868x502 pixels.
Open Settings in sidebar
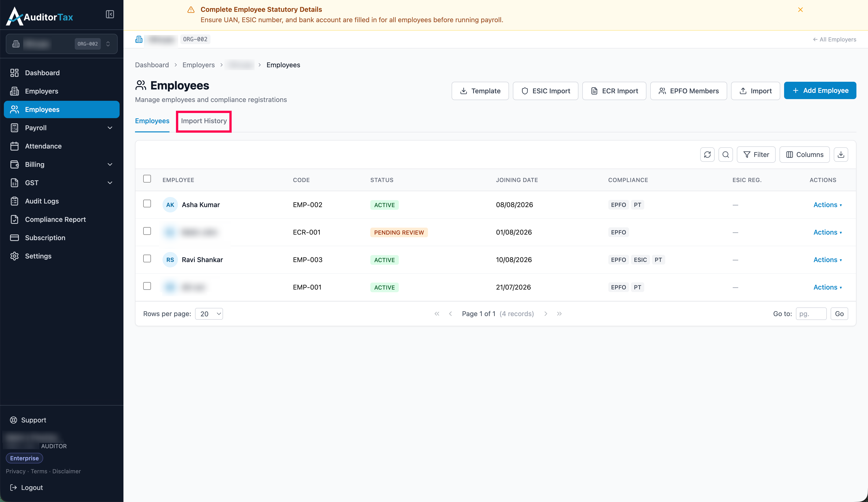point(62,256)
